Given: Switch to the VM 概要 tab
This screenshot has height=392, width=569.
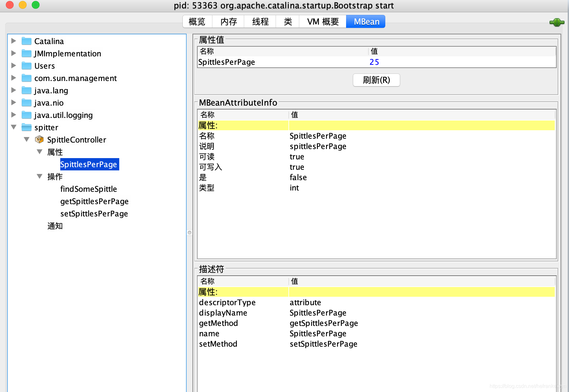Looking at the screenshot, I should coord(323,22).
